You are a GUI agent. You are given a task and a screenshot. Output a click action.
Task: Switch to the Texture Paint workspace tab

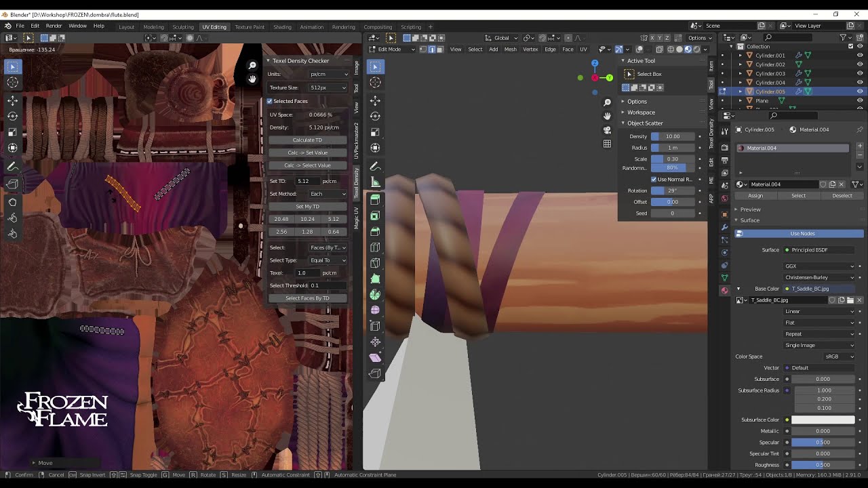coord(250,27)
